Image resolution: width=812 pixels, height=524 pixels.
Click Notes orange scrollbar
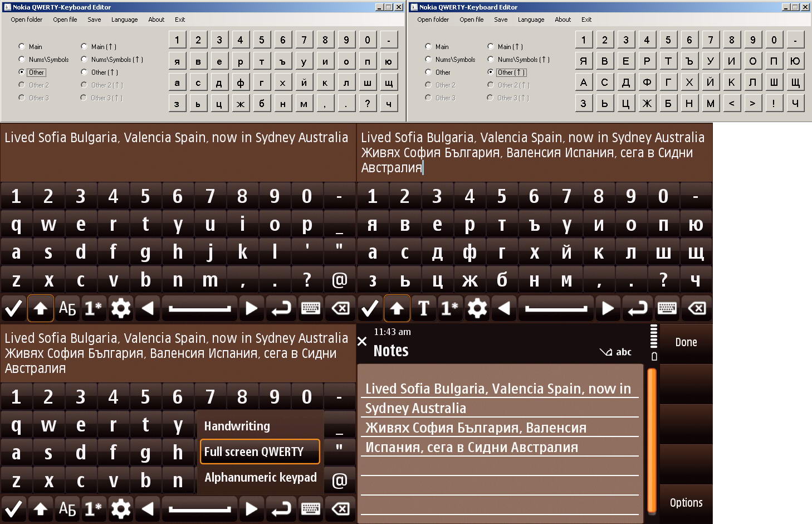pos(652,440)
